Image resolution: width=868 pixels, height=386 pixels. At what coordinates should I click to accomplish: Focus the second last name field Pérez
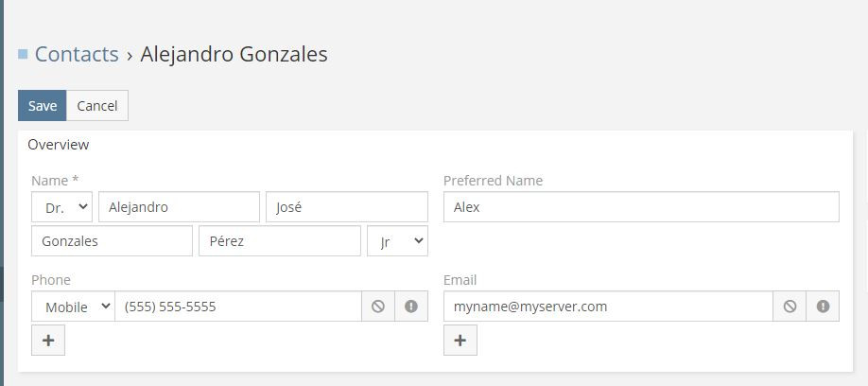(x=279, y=241)
